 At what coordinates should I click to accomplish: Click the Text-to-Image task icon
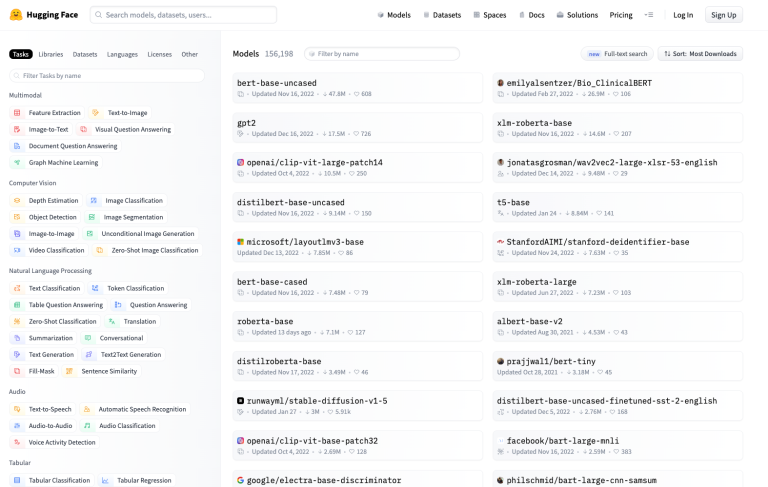pos(96,113)
